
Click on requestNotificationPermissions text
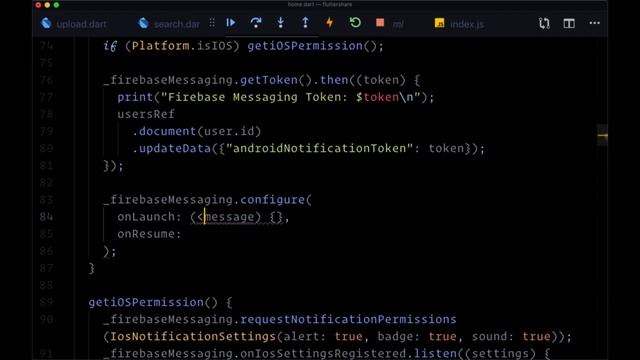click(348, 319)
